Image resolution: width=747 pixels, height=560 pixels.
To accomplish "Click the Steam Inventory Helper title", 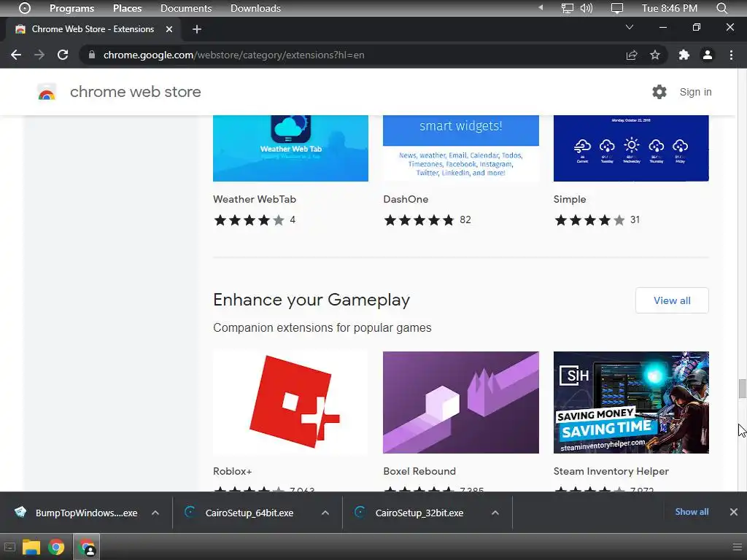I will (x=611, y=471).
